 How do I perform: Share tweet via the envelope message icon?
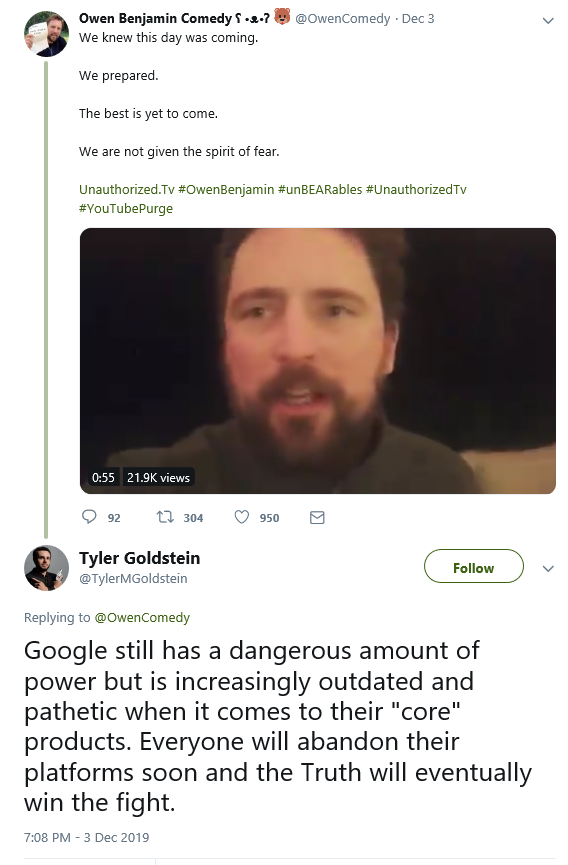click(x=317, y=517)
